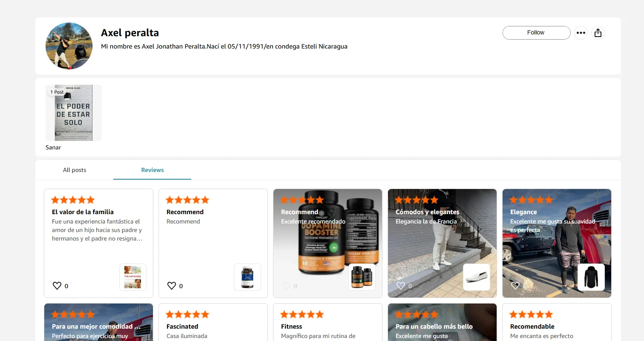Open the black hoodie product icon

(591, 277)
